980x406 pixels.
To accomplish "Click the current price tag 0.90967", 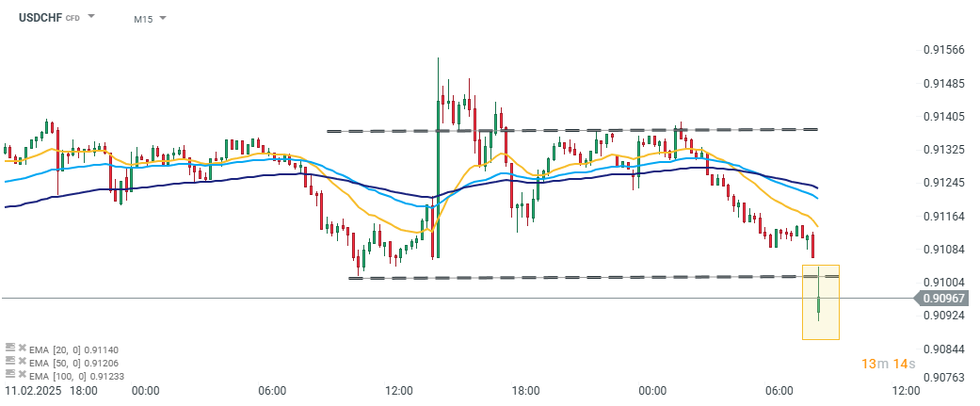I will pyautogui.click(x=947, y=299).
